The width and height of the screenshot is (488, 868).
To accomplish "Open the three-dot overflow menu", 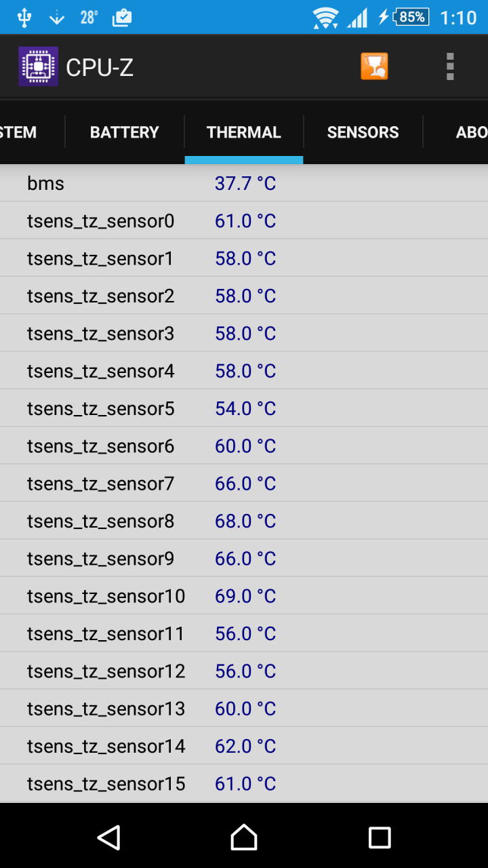I will [450, 66].
